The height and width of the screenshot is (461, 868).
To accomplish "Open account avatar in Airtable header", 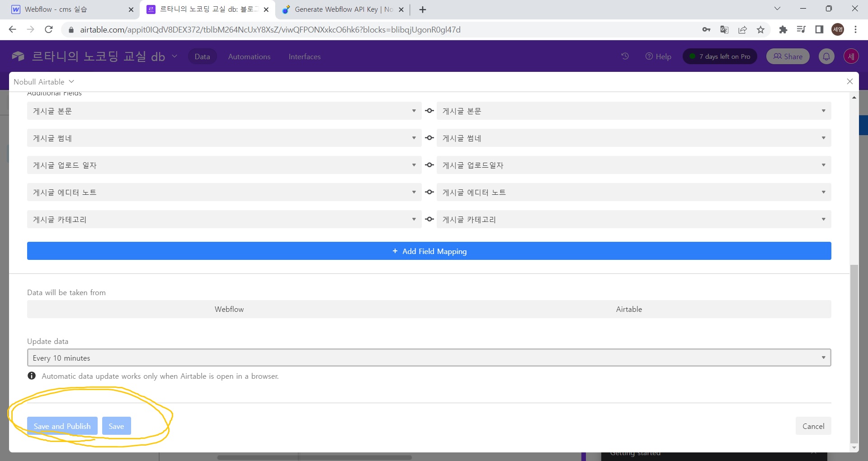I will (x=851, y=56).
